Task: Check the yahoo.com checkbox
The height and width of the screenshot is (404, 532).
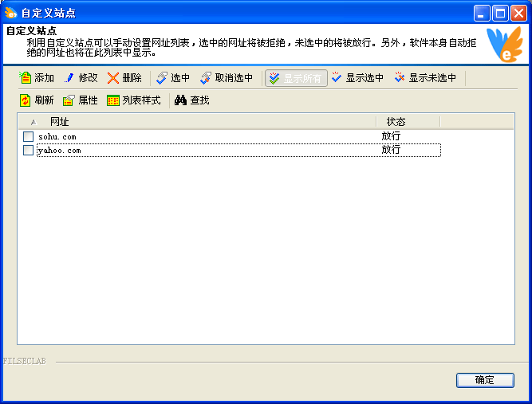Action: 29,150
